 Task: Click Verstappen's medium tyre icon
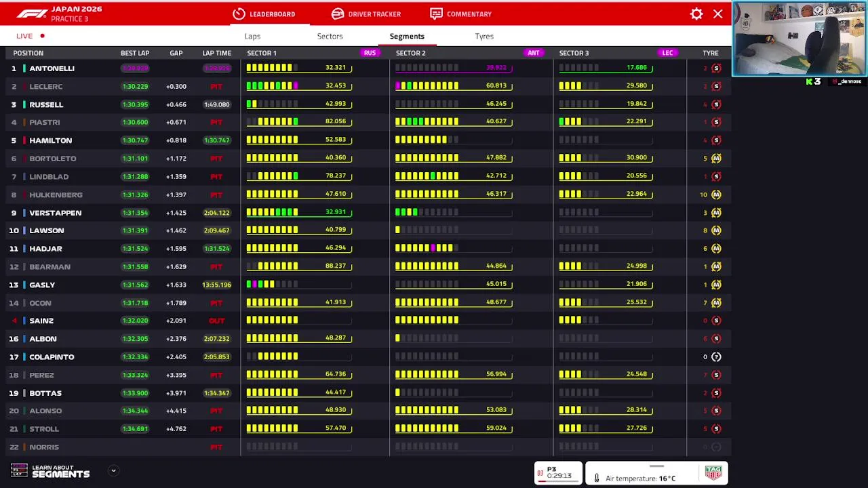click(716, 212)
